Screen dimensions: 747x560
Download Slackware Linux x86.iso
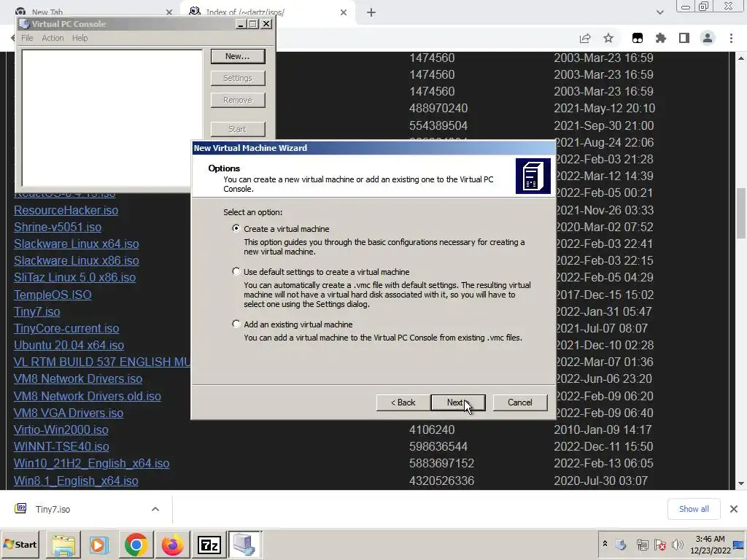coord(76,260)
